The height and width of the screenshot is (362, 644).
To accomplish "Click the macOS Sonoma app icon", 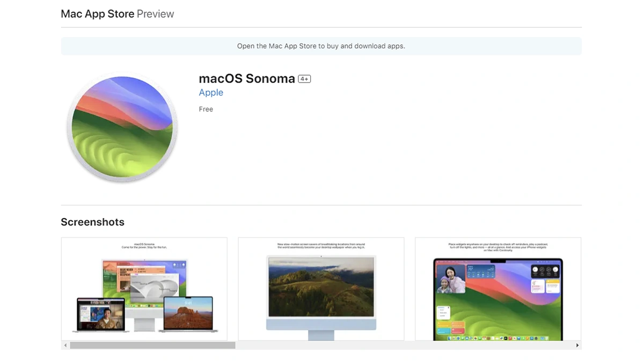I will [x=122, y=127].
